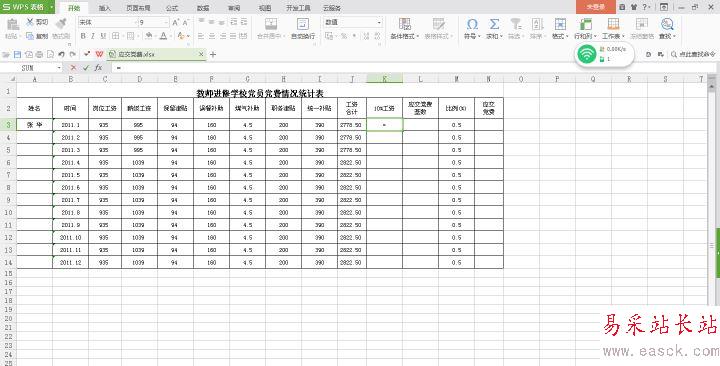
Task: Click the orange login button
Action: 596,7
